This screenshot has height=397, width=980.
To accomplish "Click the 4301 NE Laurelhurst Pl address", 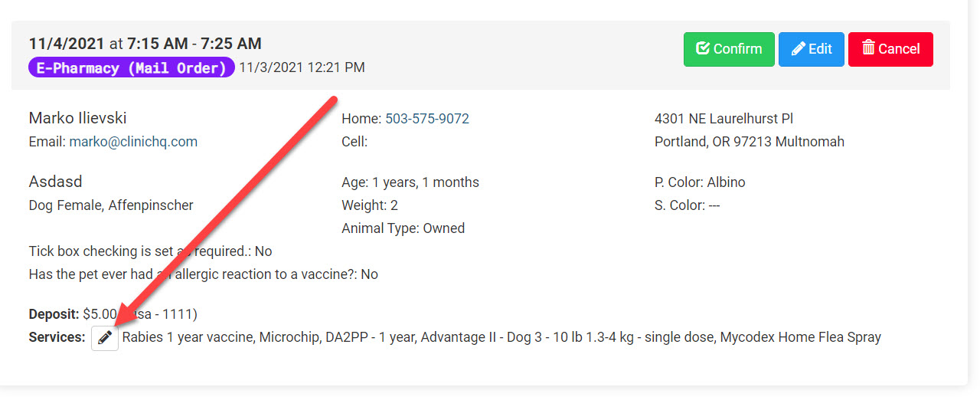I will (x=724, y=119).
